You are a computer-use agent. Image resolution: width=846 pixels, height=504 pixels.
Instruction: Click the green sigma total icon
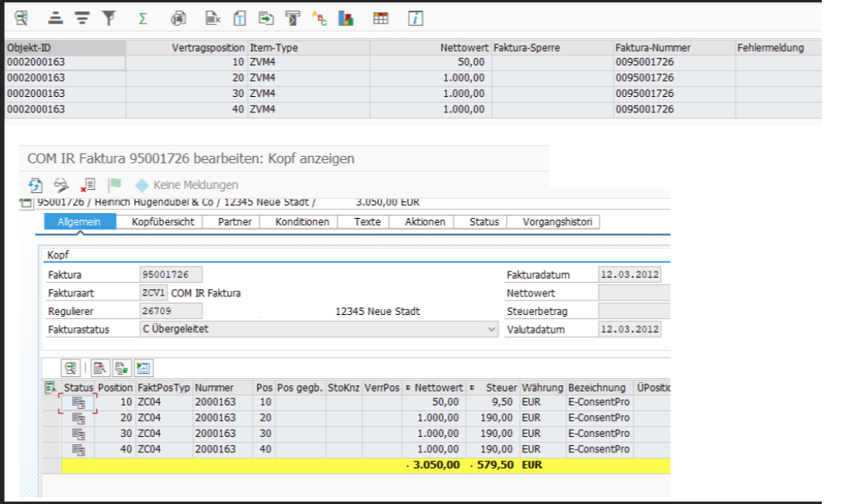click(x=142, y=18)
